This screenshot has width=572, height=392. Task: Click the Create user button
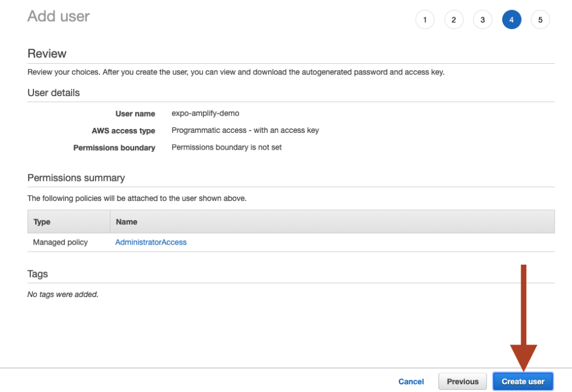point(523,381)
